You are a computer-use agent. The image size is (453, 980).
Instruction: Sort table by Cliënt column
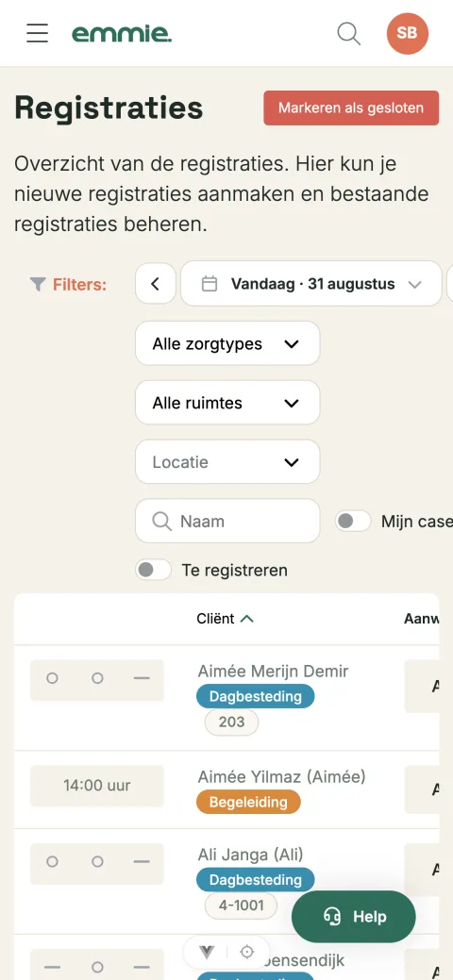coord(225,619)
